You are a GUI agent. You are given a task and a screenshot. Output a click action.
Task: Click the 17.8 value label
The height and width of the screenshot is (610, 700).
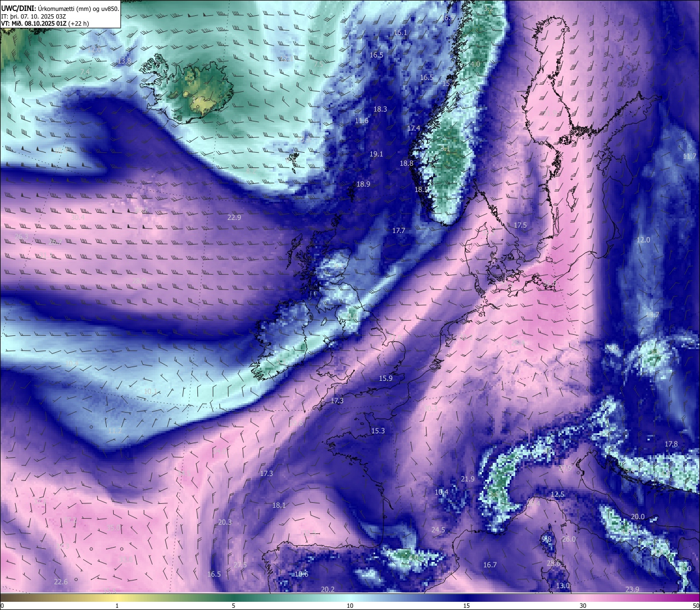671,444
